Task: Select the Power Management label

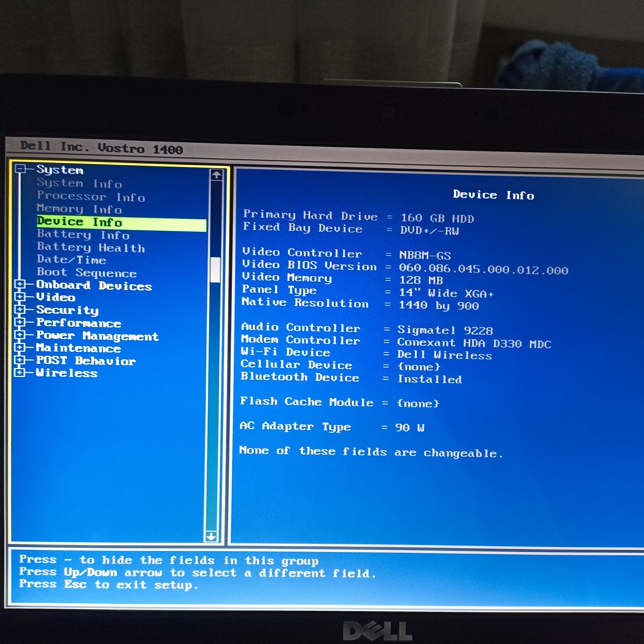Action: [97, 336]
